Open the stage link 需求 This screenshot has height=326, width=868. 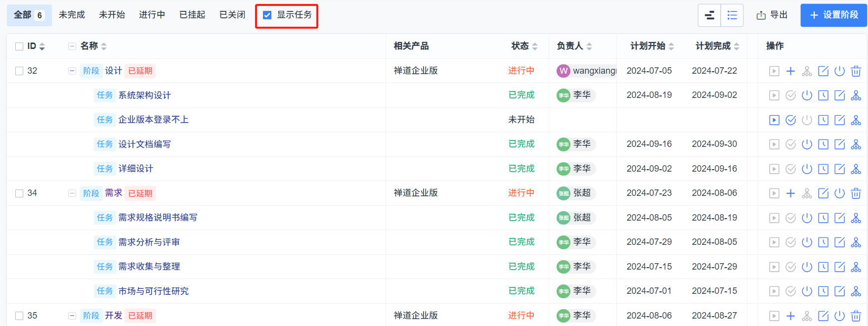[114, 193]
